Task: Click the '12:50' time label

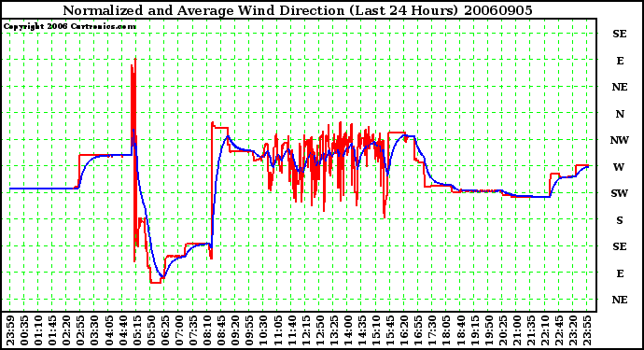Action: click(319, 330)
